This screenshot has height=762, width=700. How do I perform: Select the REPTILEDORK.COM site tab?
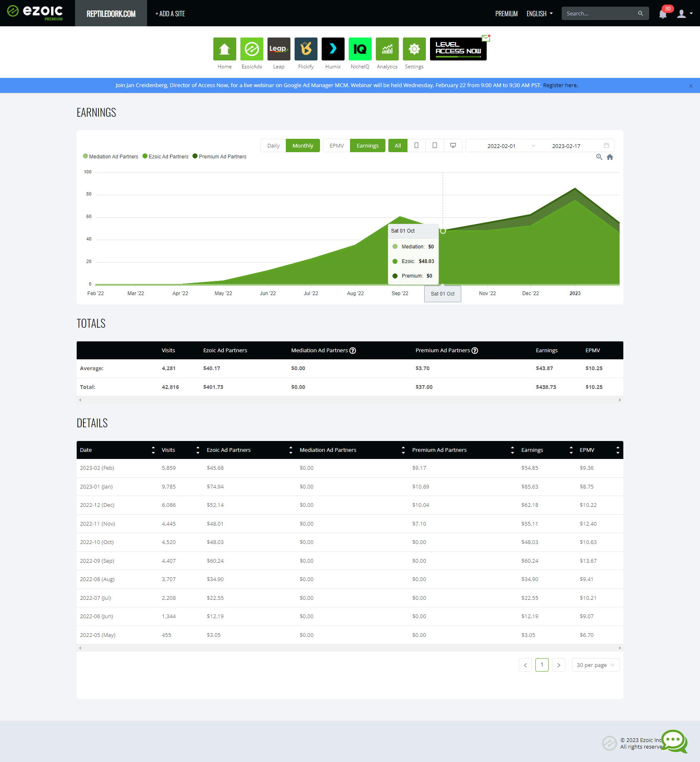[111, 13]
